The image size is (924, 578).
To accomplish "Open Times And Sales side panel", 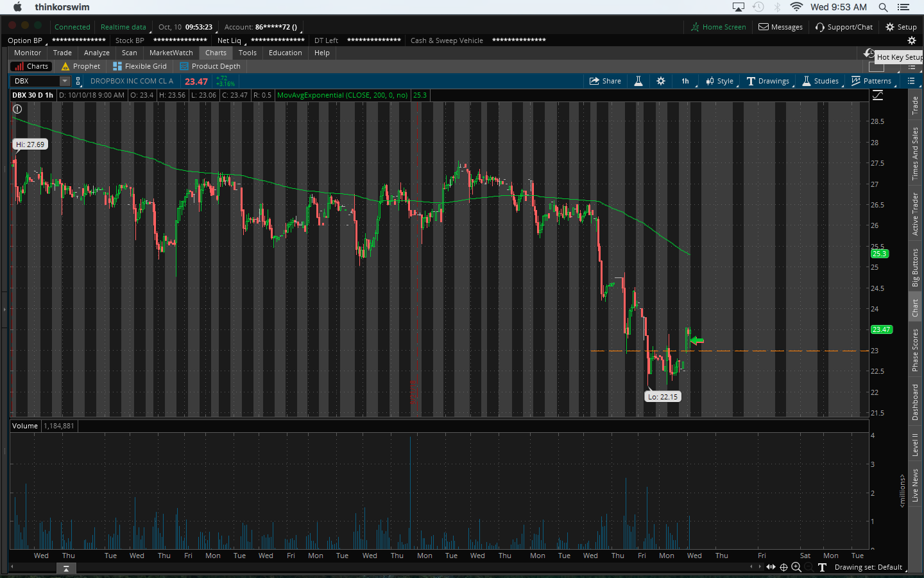I will click(x=916, y=153).
